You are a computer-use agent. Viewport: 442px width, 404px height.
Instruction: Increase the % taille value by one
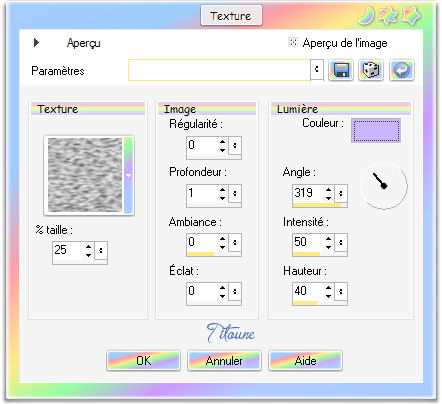88,247
